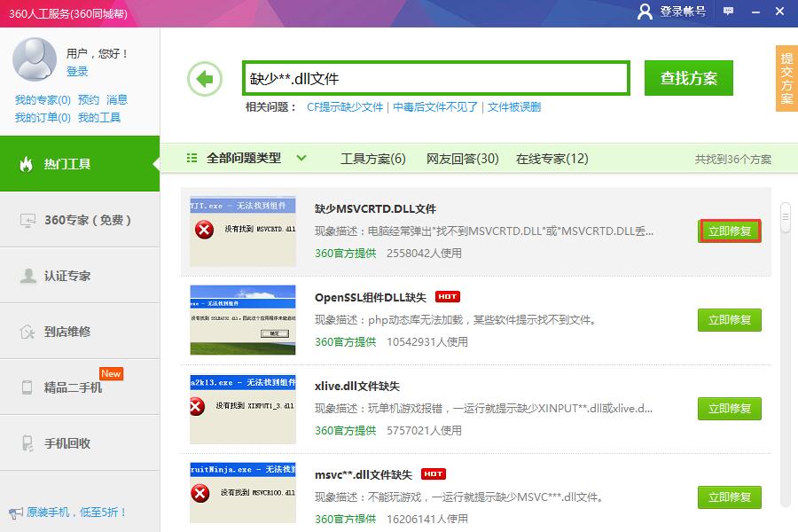Minimize the 360 service window

pyautogui.click(x=755, y=12)
